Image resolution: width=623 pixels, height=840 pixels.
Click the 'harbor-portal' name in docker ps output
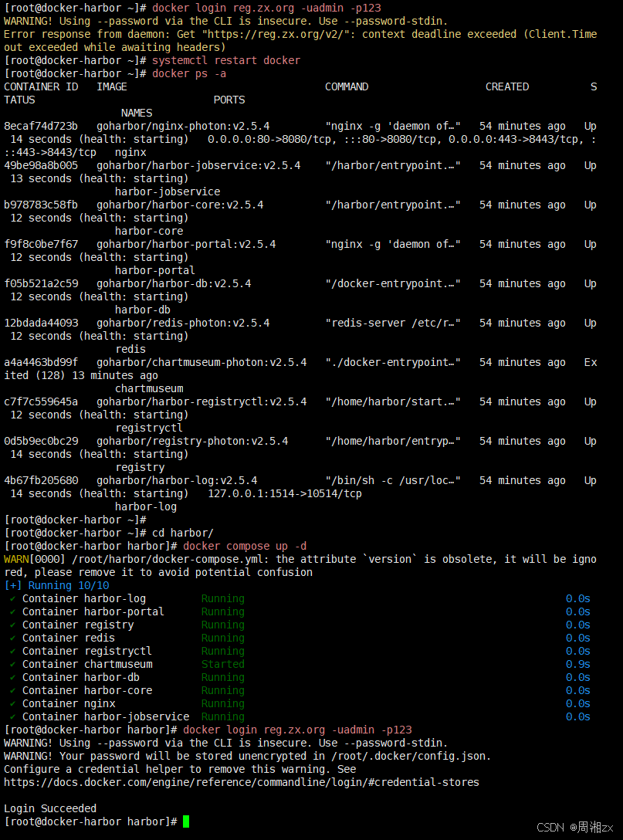coord(155,270)
